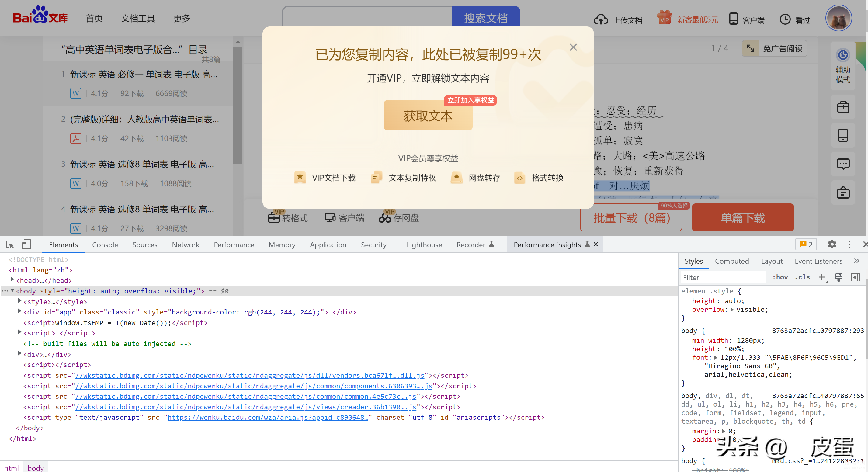The image size is (868, 472).
Task: Click the new style rule plus icon
Action: 822,277
